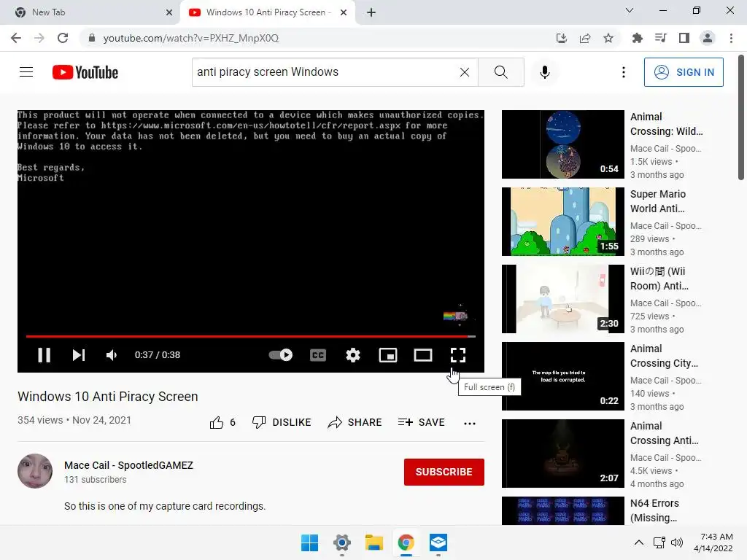
Task: Open the YouTube hamburger guide menu
Action: (x=26, y=72)
